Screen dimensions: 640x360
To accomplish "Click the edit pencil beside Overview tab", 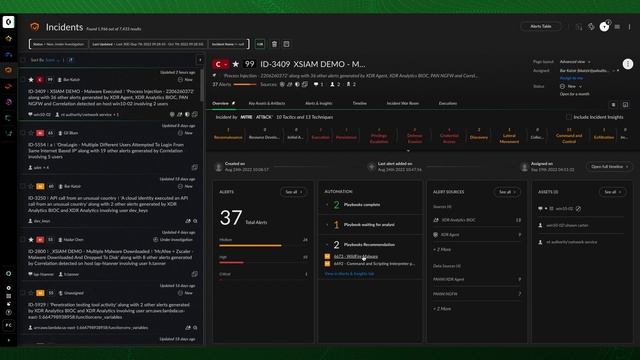I will pyautogui.click(x=233, y=103).
